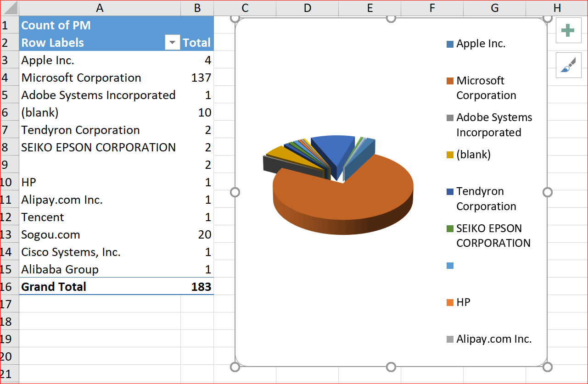
Task: Click the chart's right middle resize handle
Action: pos(547,192)
